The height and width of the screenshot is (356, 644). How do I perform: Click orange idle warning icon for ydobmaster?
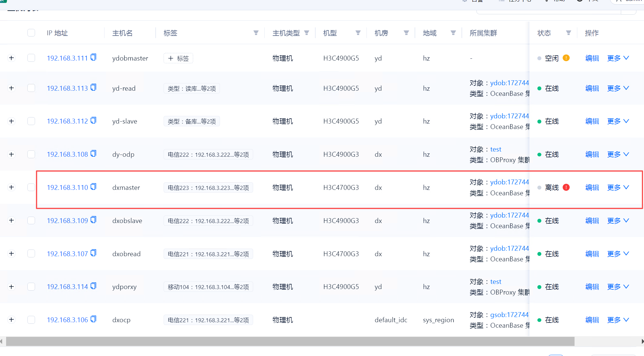[x=566, y=58]
